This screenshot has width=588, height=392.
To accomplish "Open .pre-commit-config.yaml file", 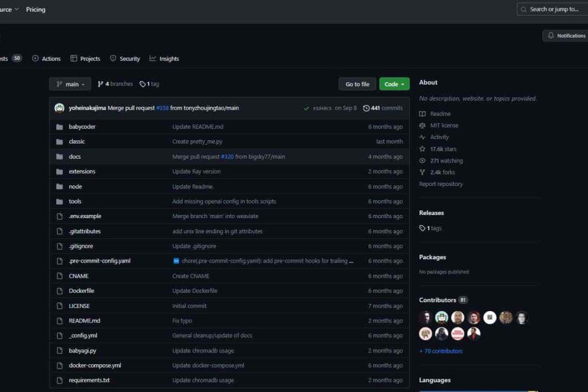I will pos(99,260).
